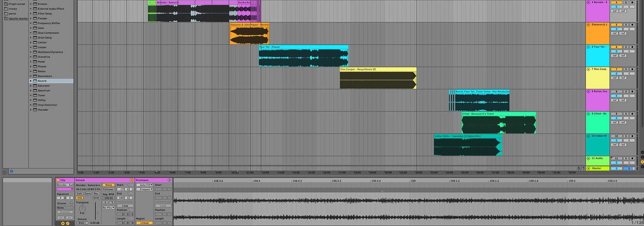Click the Tuner folder icon
Screen dimensions: 644x226
point(35,95)
